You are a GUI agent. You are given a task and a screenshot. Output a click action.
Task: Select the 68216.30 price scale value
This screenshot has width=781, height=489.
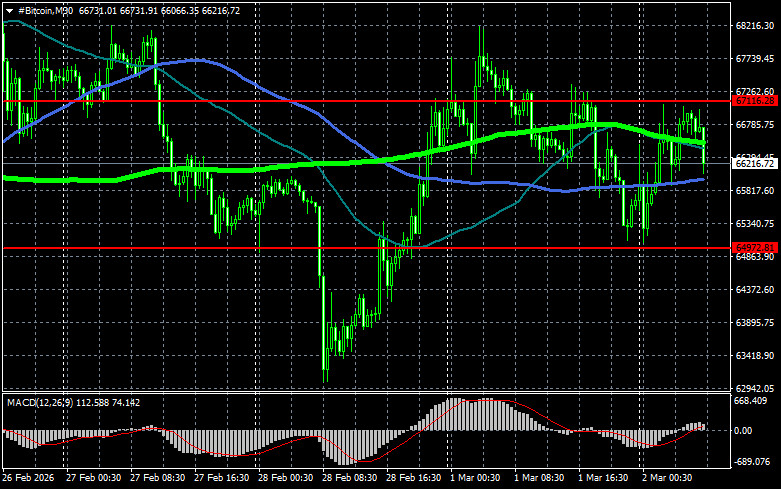[x=755, y=26]
